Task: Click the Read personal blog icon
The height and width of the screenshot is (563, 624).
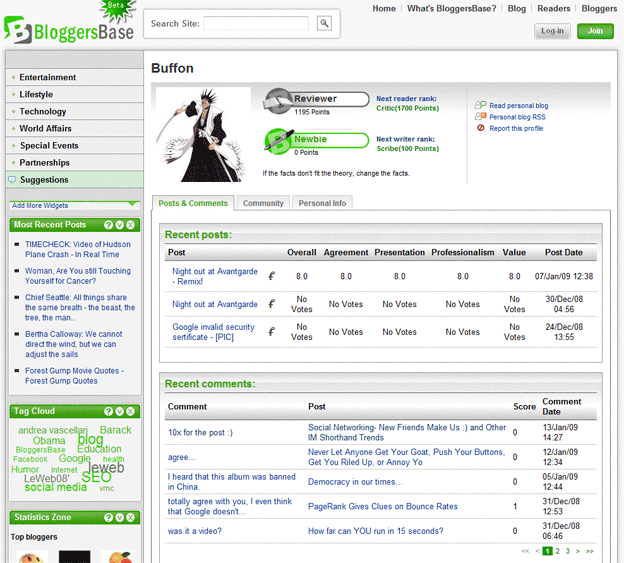Action: tap(480, 105)
